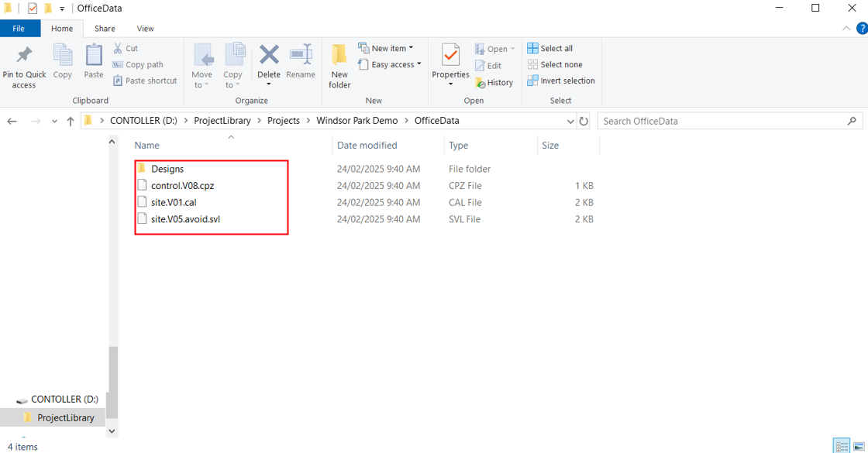Click Invert selection
Viewport: 868px width, 453px height.
[561, 81]
